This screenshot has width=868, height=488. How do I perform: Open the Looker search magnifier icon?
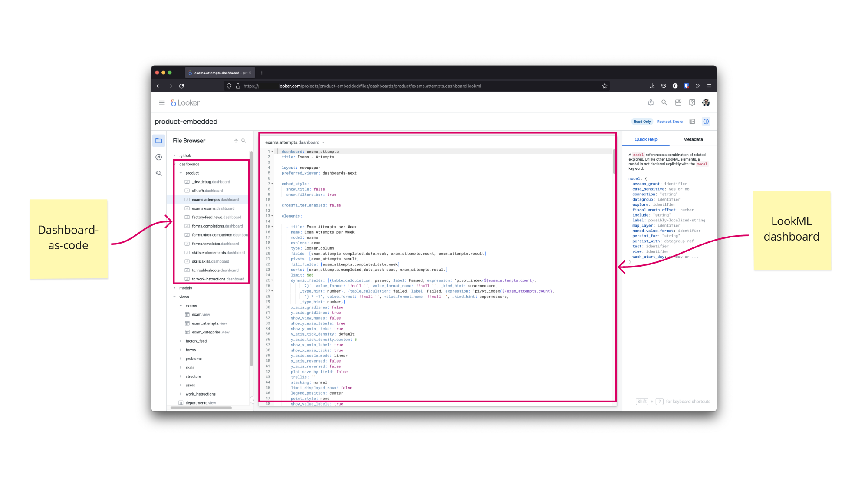(664, 103)
